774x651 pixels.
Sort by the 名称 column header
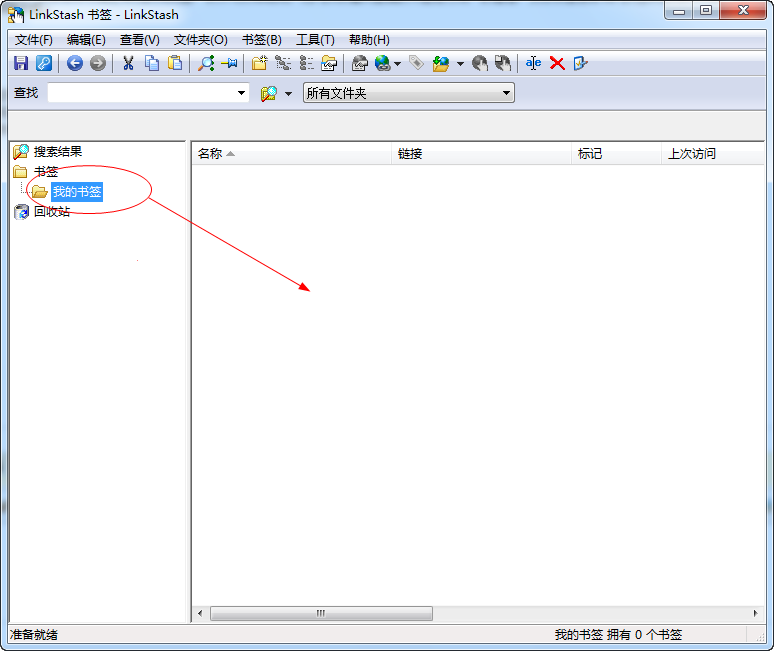click(291, 153)
